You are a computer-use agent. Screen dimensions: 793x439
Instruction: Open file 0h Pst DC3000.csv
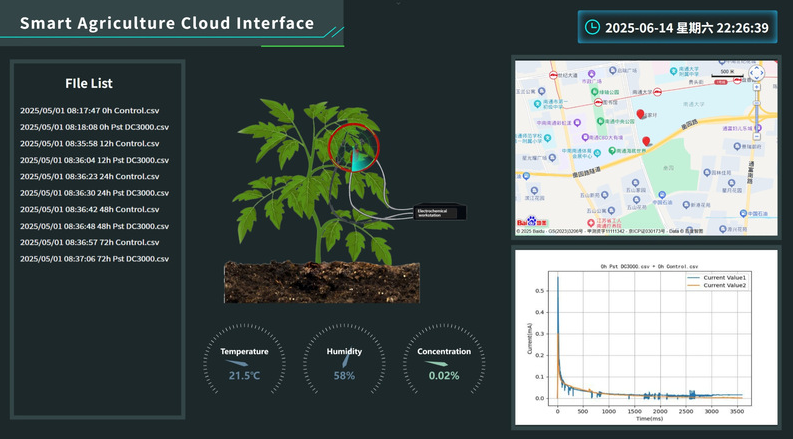click(95, 127)
